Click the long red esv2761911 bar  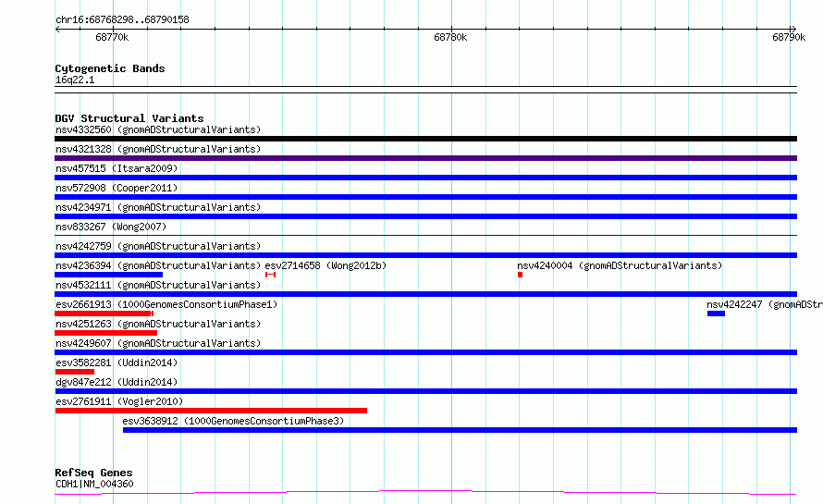click(211, 411)
